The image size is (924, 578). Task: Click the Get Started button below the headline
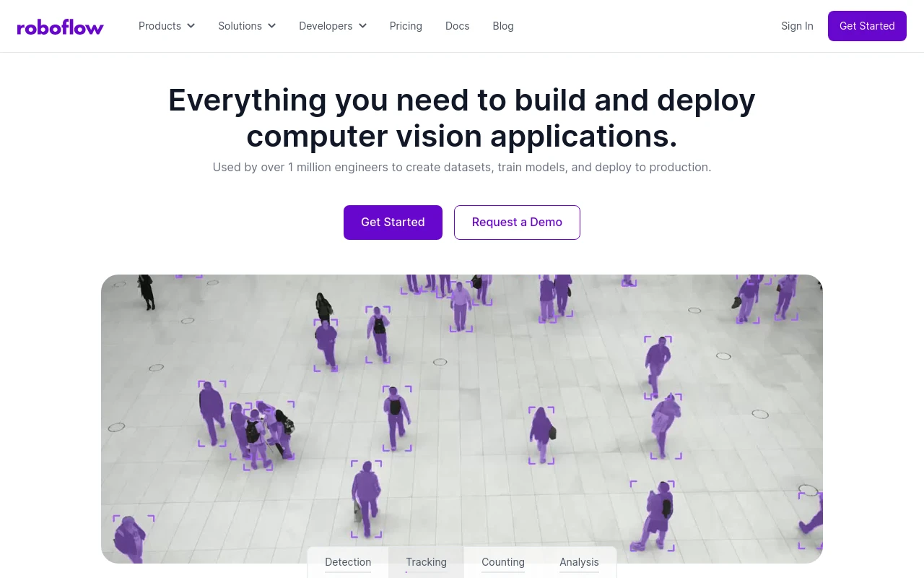click(x=393, y=223)
